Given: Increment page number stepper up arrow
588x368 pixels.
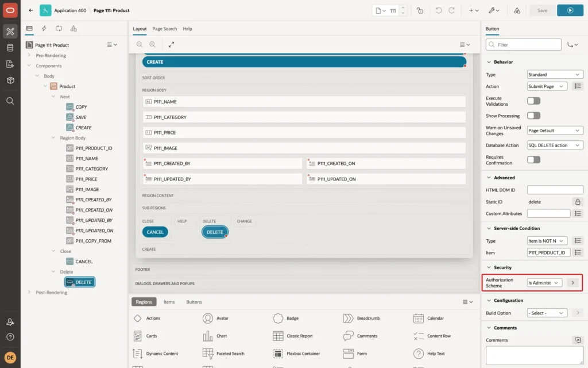Looking at the screenshot, I should (x=403, y=8).
